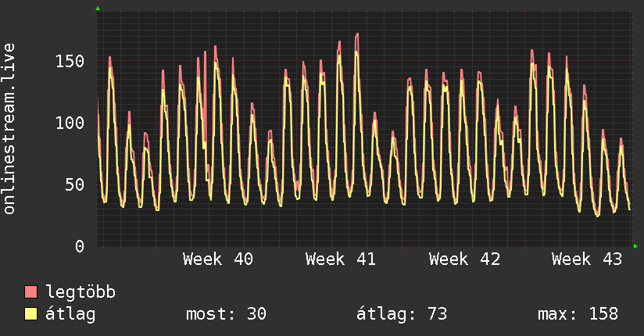644x336 pixels.
Task: Click the átlag: 73 statistic
Action: [x=401, y=314]
